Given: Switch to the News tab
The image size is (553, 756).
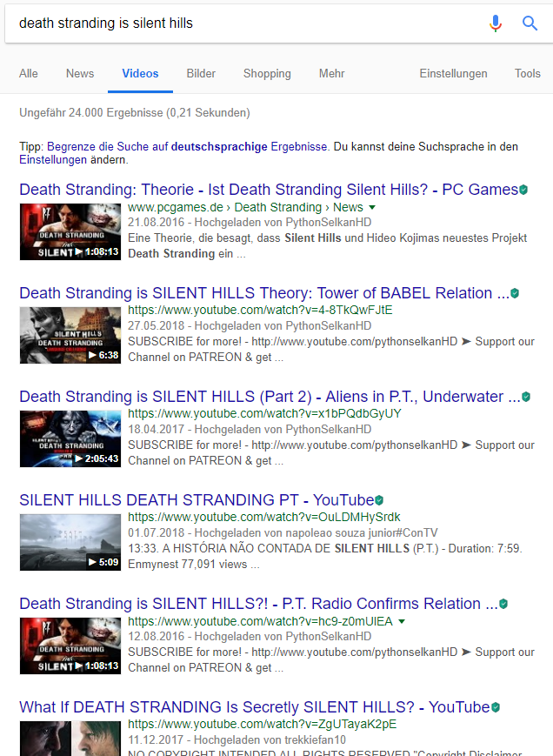Looking at the screenshot, I should pos(80,73).
